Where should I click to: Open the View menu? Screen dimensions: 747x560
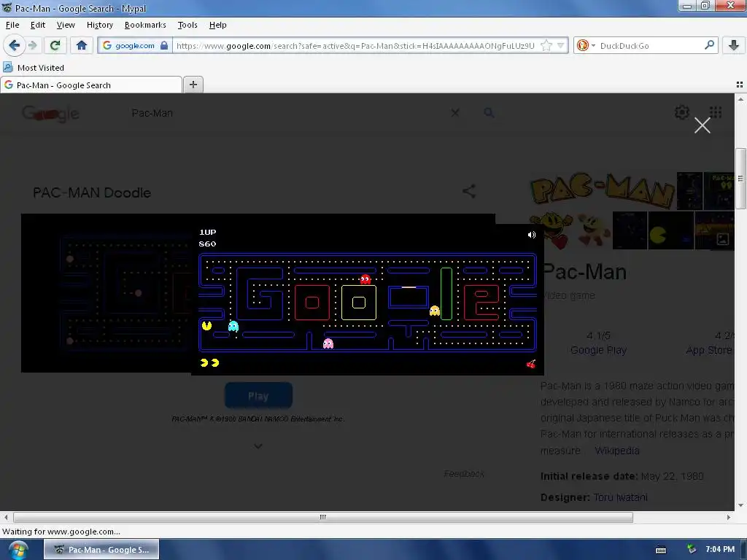pyautogui.click(x=66, y=25)
